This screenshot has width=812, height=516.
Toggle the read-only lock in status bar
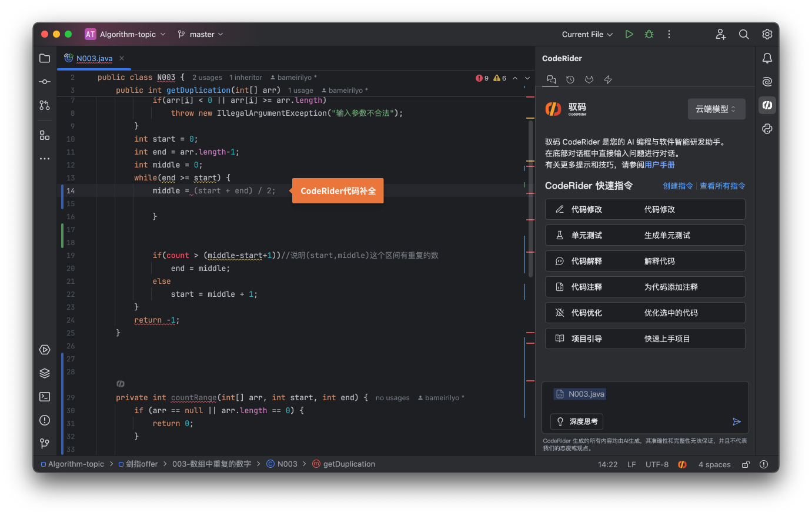click(746, 464)
